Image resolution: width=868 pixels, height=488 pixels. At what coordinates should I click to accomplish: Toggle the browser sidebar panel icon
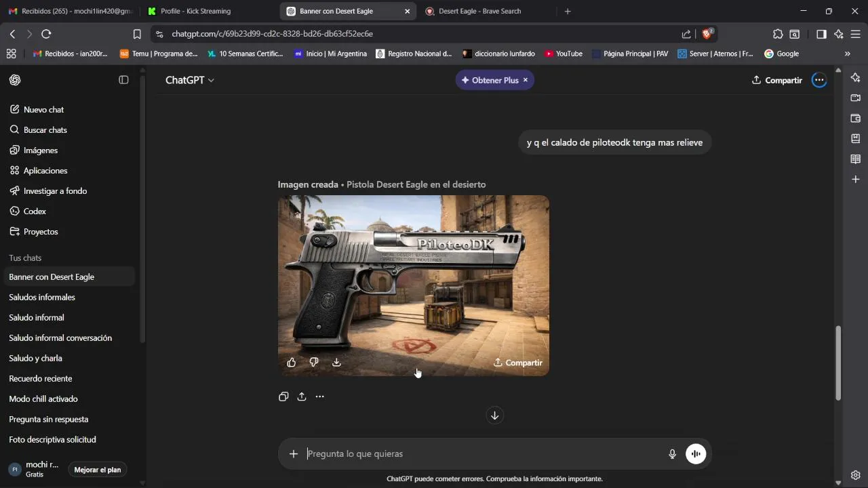click(x=821, y=34)
